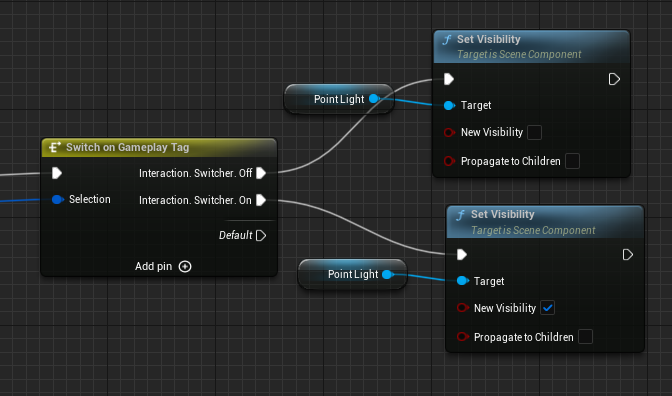Enable Propagate to Children on upper node
Image resolution: width=672 pixels, height=396 pixels.
click(572, 161)
